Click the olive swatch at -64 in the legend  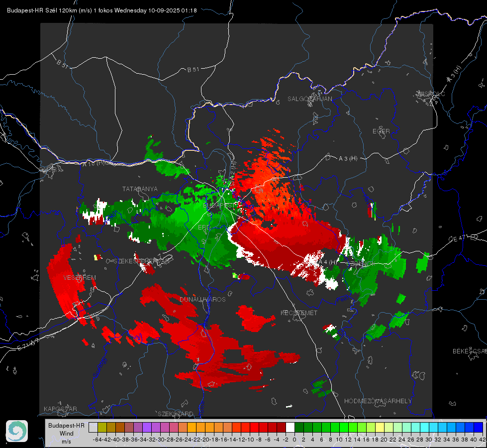point(102,428)
